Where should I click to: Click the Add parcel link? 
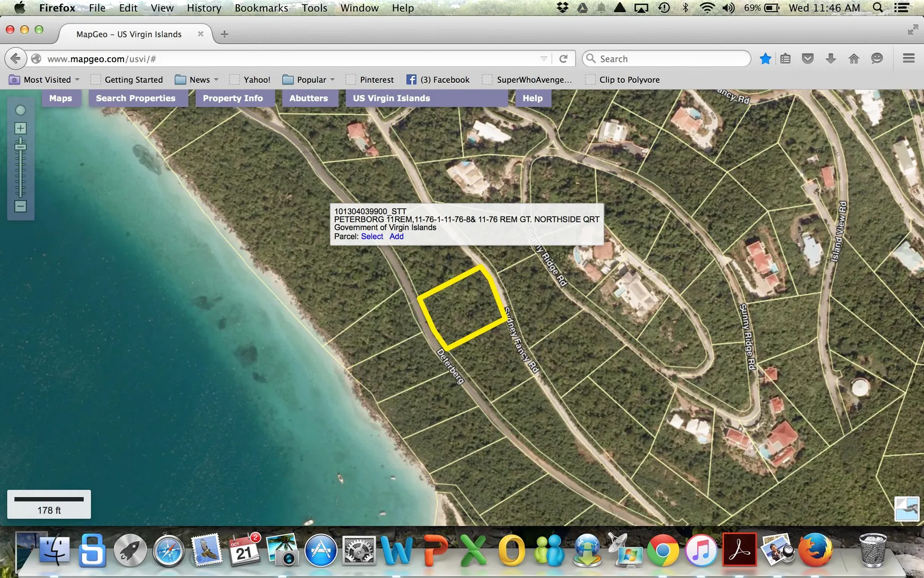click(x=396, y=237)
